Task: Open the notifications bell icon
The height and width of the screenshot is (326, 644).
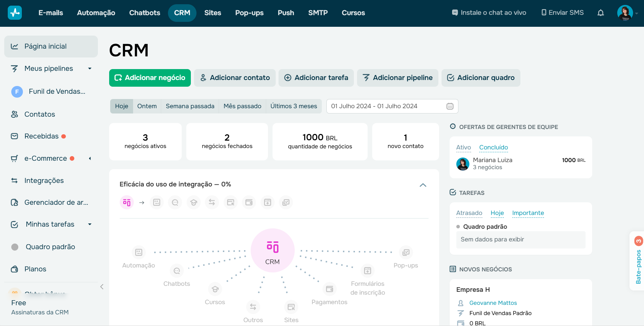Action: [601, 13]
